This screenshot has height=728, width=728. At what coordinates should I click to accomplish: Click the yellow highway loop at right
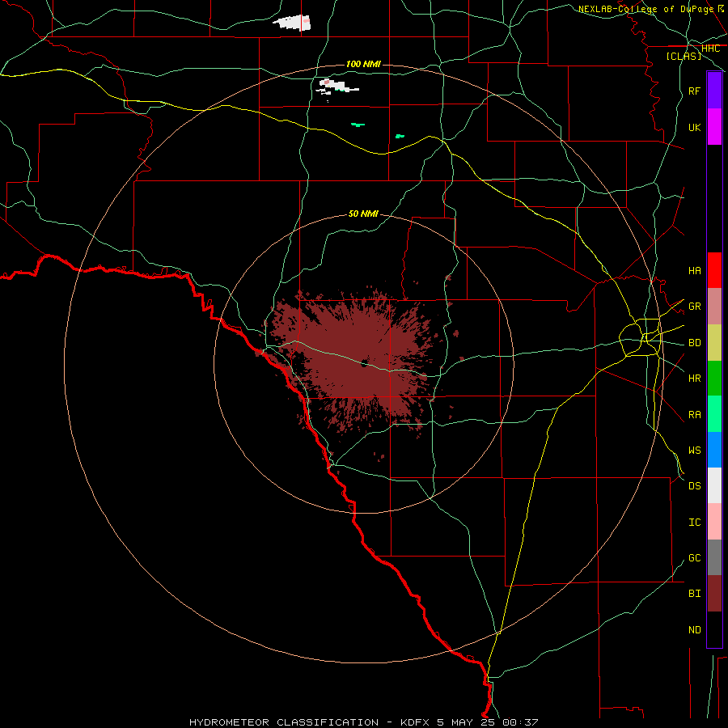click(641, 337)
